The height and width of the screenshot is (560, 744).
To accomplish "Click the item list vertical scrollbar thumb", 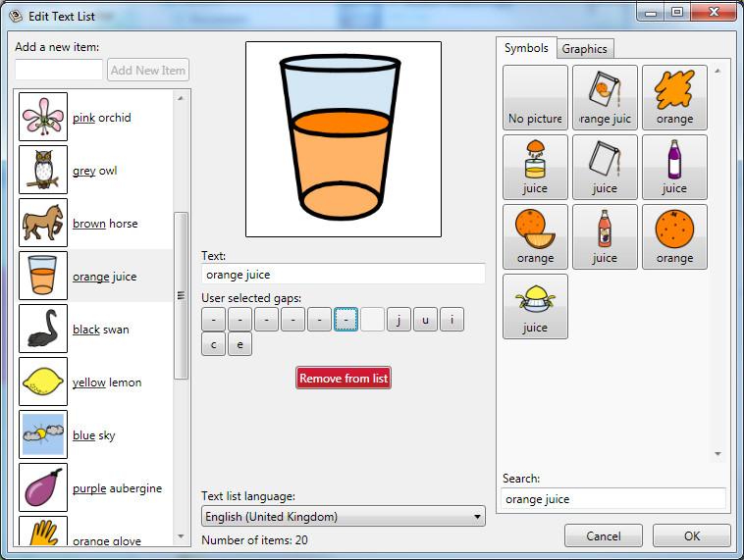I will click(181, 294).
